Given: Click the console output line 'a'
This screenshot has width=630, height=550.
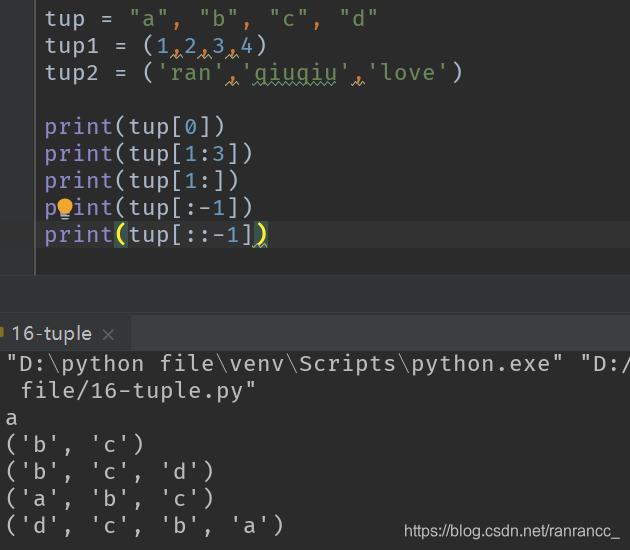Looking at the screenshot, I should click(x=11, y=418).
